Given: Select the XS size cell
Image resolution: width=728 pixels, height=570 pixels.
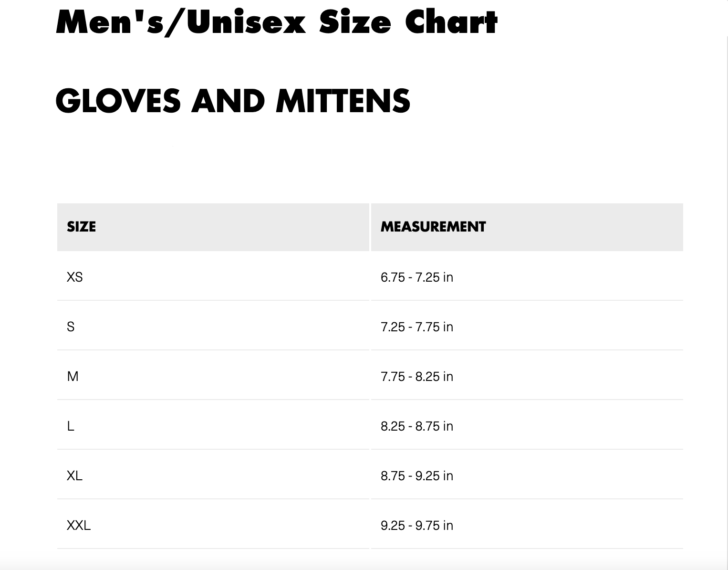Looking at the screenshot, I should [75, 277].
